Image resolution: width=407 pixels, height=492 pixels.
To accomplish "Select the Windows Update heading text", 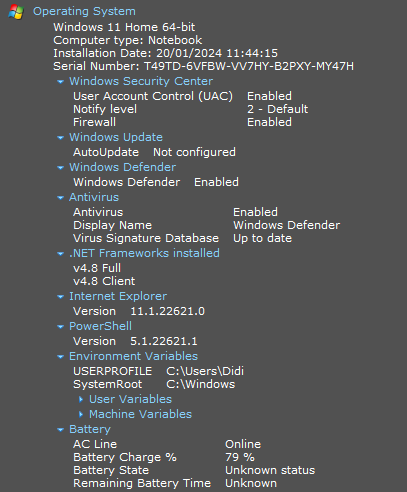I will (x=116, y=137).
